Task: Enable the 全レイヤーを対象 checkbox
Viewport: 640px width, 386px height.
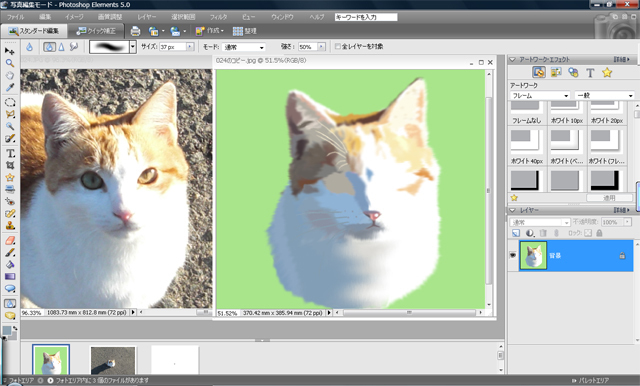Action: [x=338, y=47]
